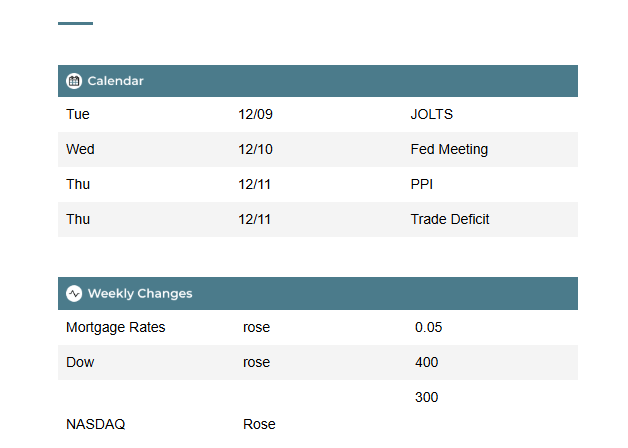Click the 12/10 date cell
Screen dimensions: 628x448
[x=255, y=149]
